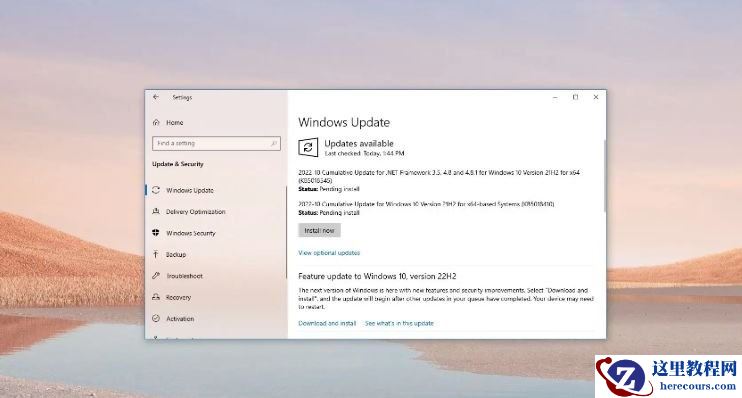The height and width of the screenshot is (398, 742).
Task: Open Delivery Optimization settings
Action: click(195, 212)
